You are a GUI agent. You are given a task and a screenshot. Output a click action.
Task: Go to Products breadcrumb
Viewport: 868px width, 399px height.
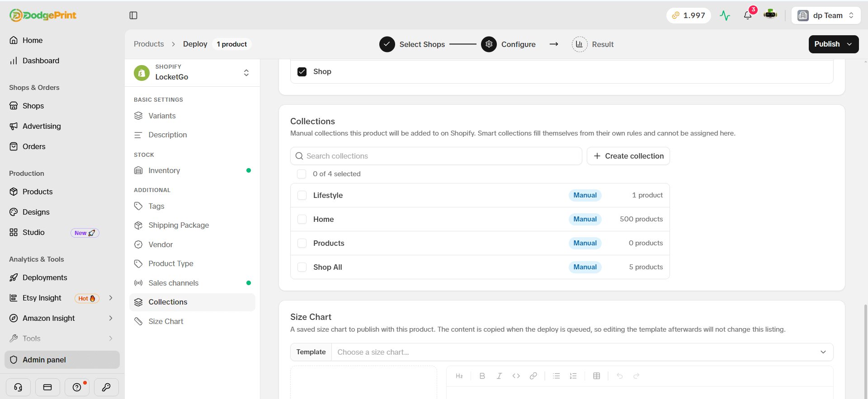tap(149, 44)
